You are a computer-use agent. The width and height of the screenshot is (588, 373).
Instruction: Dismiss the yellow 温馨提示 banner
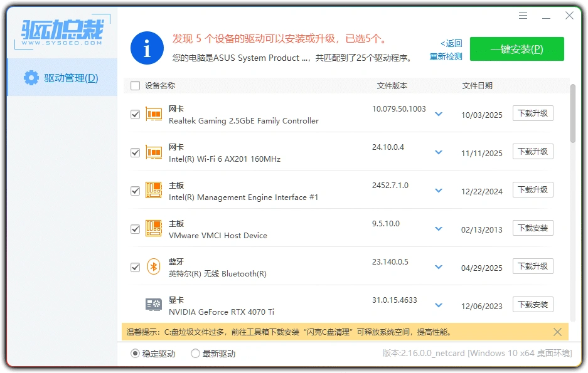coord(558,332)
